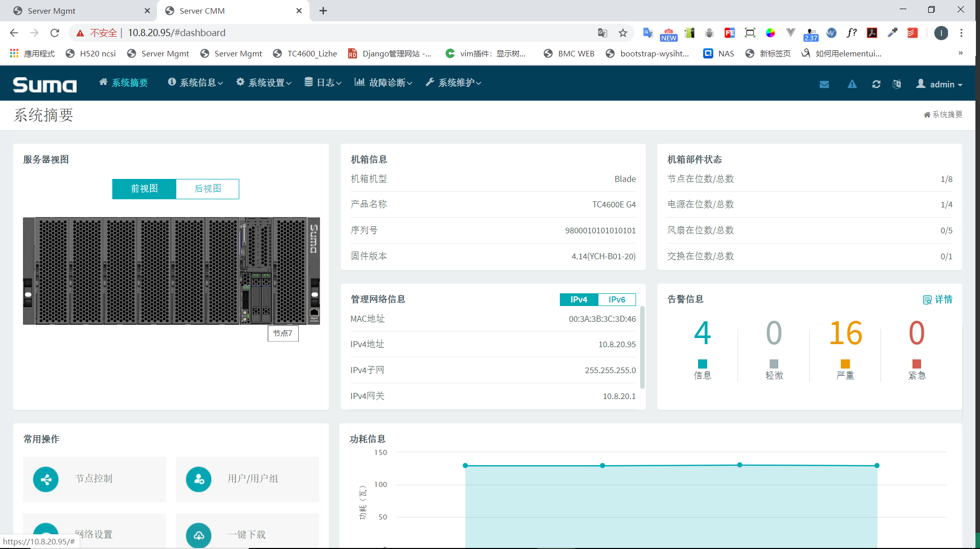Open the H520 ncsi bookmark
980x549 pixels.
point(91,53)
